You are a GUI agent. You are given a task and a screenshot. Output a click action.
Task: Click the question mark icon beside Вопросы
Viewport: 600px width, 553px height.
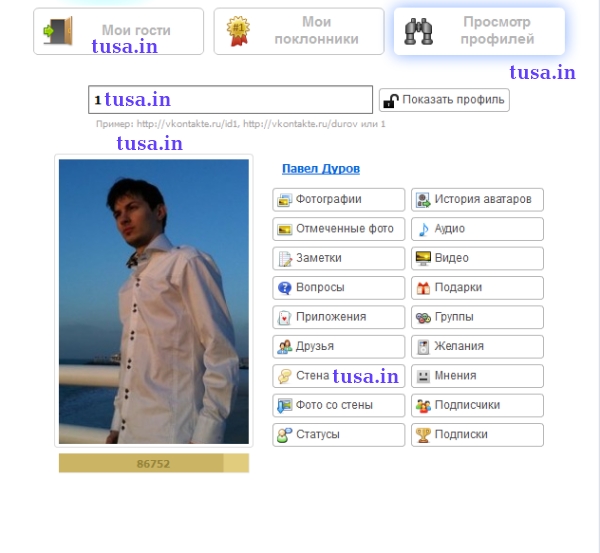[285, 288]
